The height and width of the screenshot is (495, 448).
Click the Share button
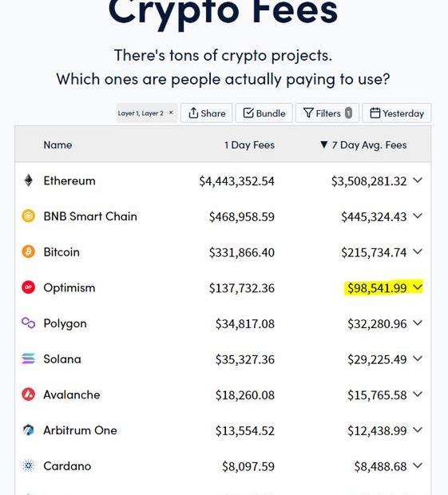(207, 113)
